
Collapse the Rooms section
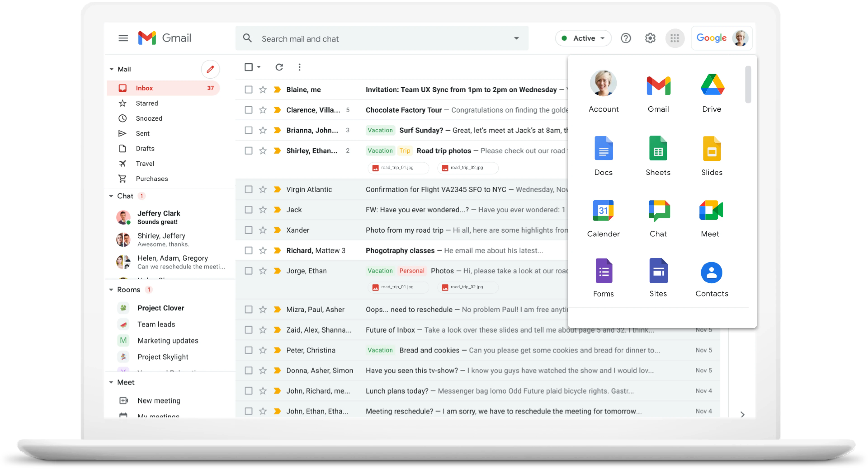(x=111, y=290)
